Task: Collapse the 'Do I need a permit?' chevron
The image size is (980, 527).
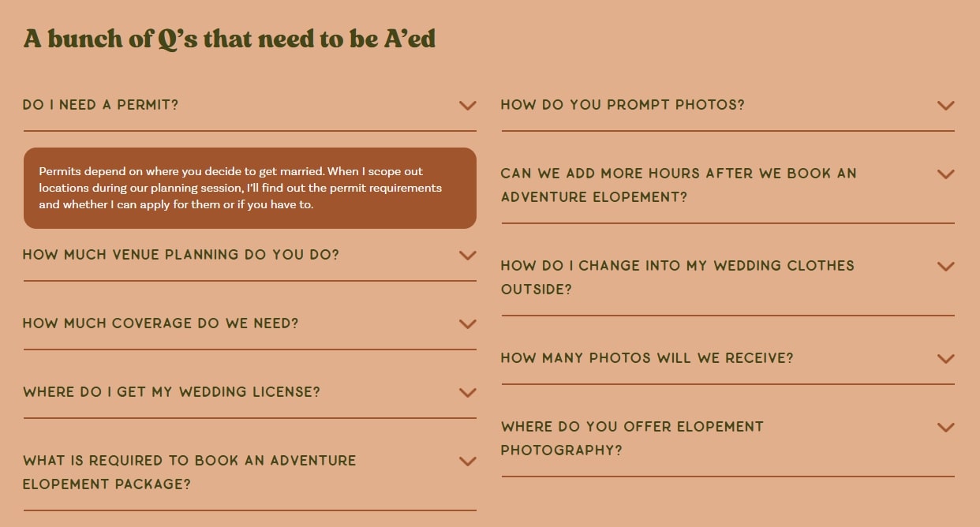Action: pyautogui.click(x=467, y=106)
